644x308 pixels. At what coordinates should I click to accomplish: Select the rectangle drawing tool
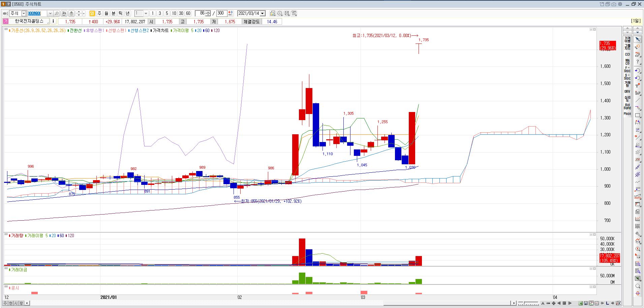(x=638, y=115)
